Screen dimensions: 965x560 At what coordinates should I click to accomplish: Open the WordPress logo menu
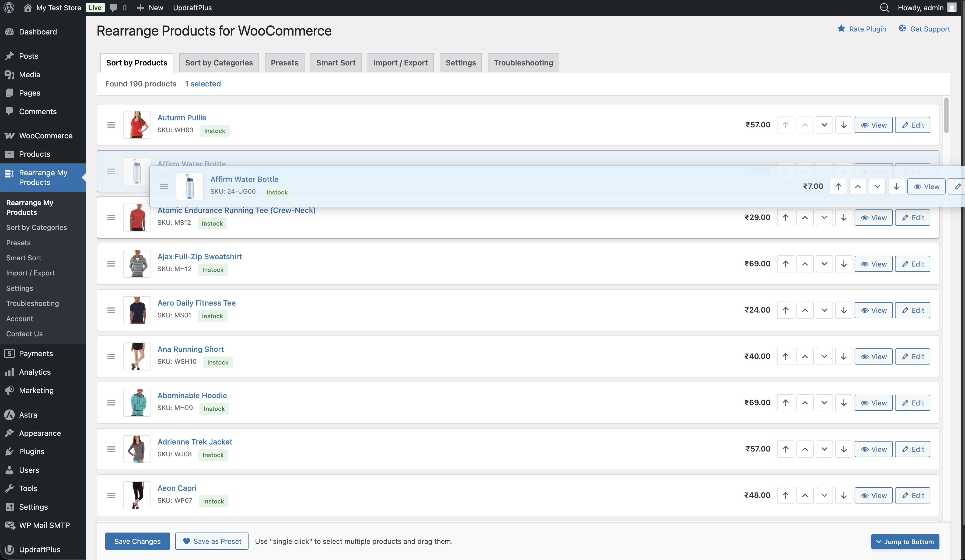point(9,8)
